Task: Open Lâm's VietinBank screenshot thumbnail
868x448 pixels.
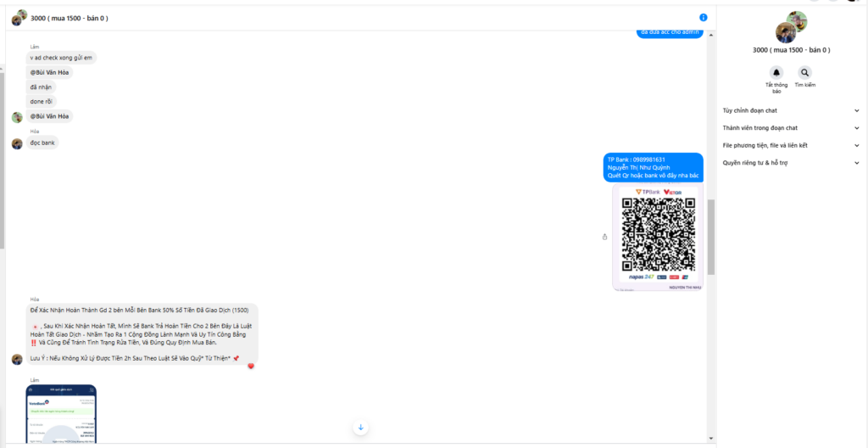Action: (x=61, y=414)
